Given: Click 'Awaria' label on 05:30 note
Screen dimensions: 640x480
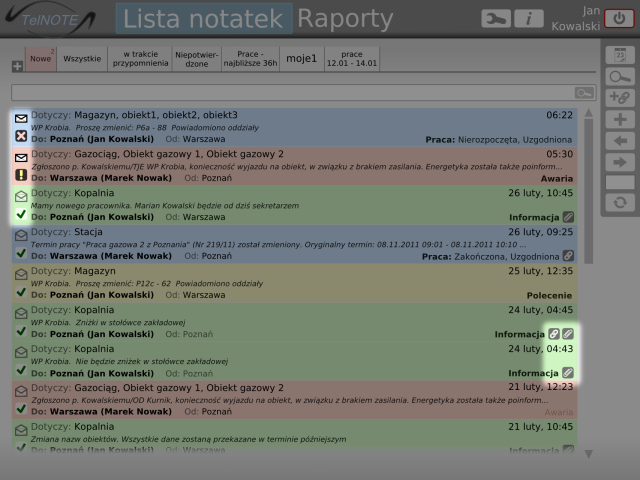Looking at the screenshot, I should pos(557,178).
